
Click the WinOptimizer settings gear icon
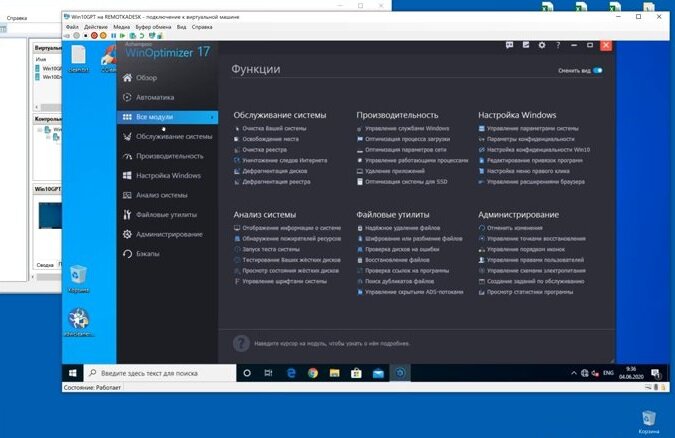pos(542,45)
